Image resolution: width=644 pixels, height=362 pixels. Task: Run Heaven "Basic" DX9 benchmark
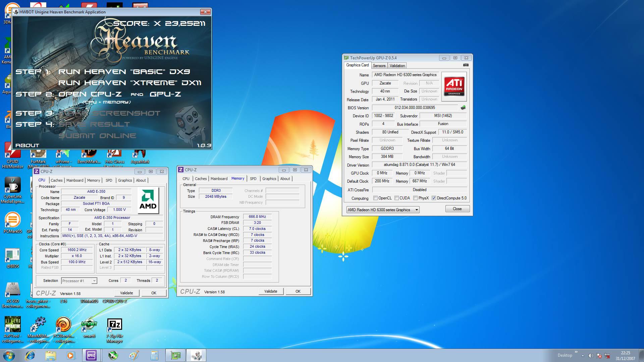click(x=124, y=71)
